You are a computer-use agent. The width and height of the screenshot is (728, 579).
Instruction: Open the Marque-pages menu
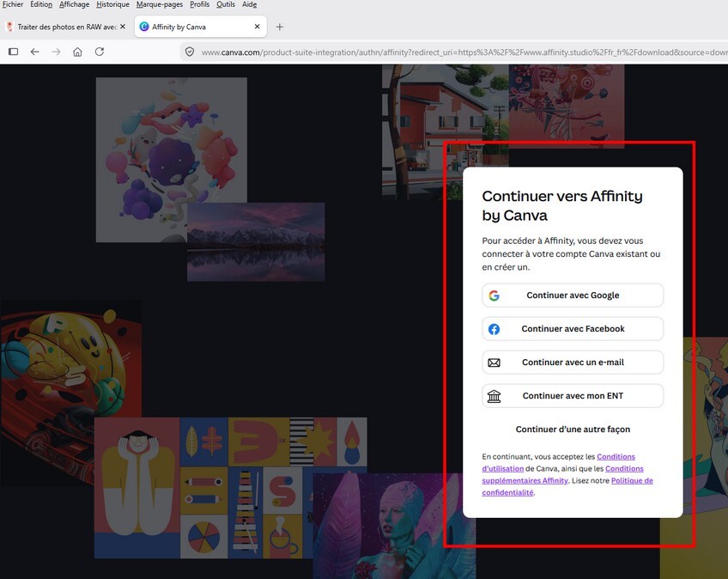click(160, 4)
